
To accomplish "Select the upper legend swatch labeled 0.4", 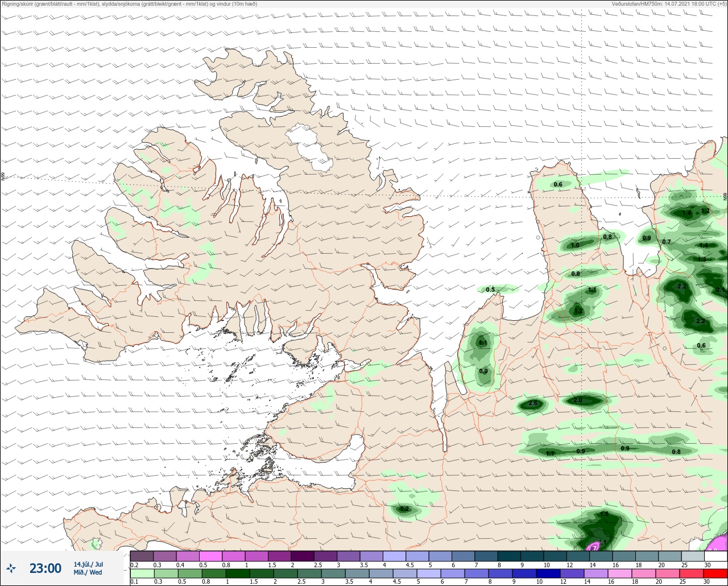I will coord(188,556).
